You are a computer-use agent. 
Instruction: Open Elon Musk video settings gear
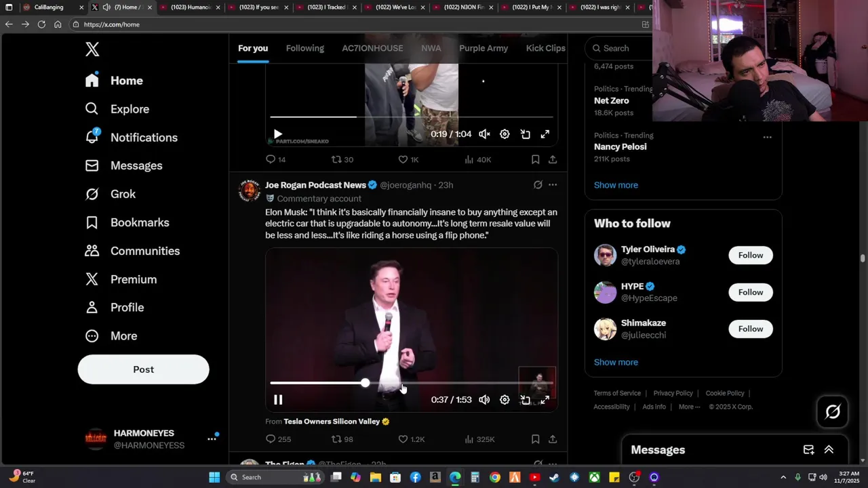[505, 400]
